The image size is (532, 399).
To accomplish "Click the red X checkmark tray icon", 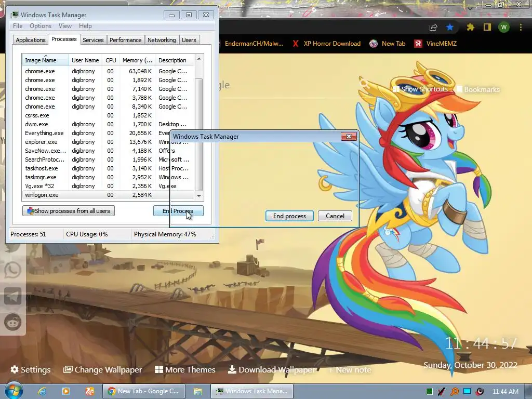I will pyautogui.click(x=442, y=392).
